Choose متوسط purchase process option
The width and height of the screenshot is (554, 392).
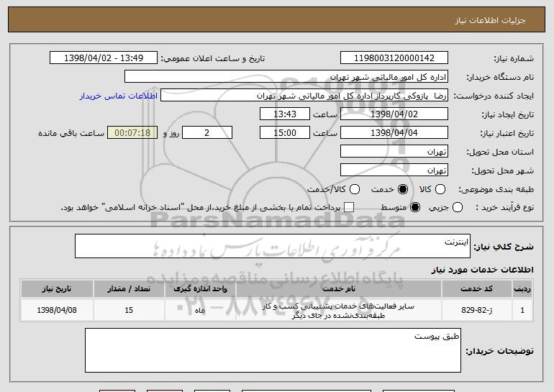tap(415, 207)
